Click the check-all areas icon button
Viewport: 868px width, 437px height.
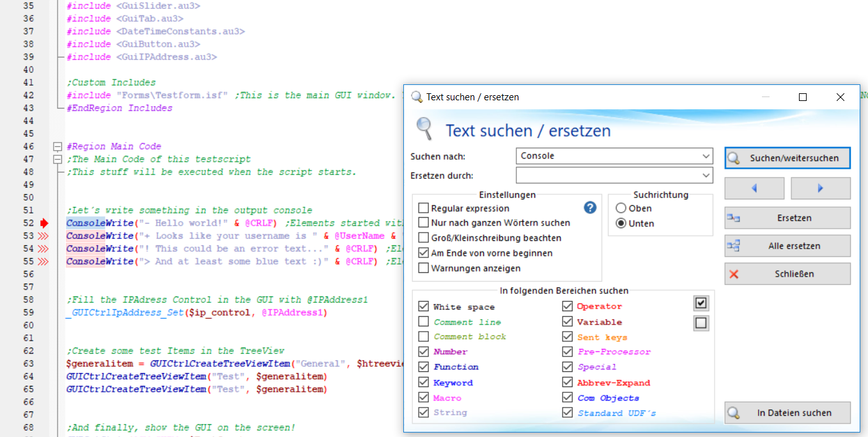point(701,303)
